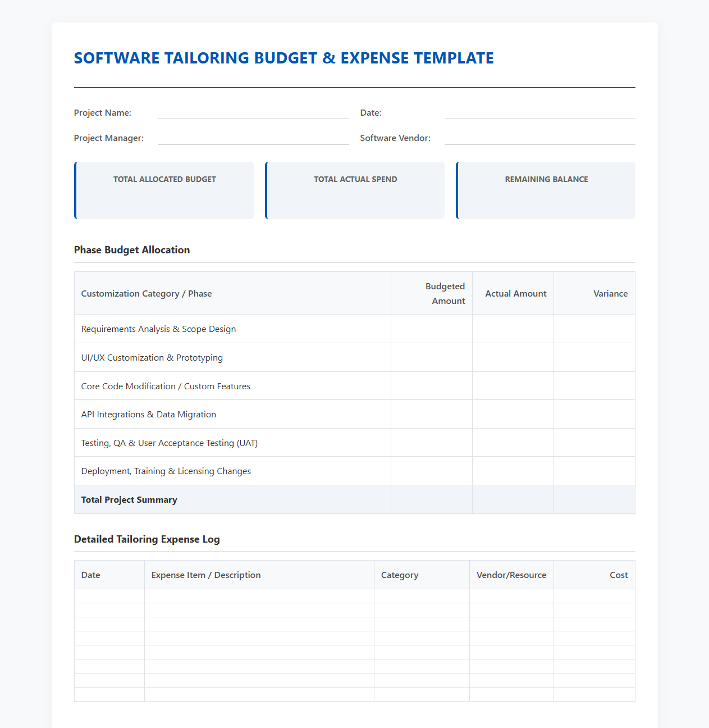Click Budgeted Amount cell for API Integrations
This screenshot has height=728, width=709.
(x=432, y=415)
